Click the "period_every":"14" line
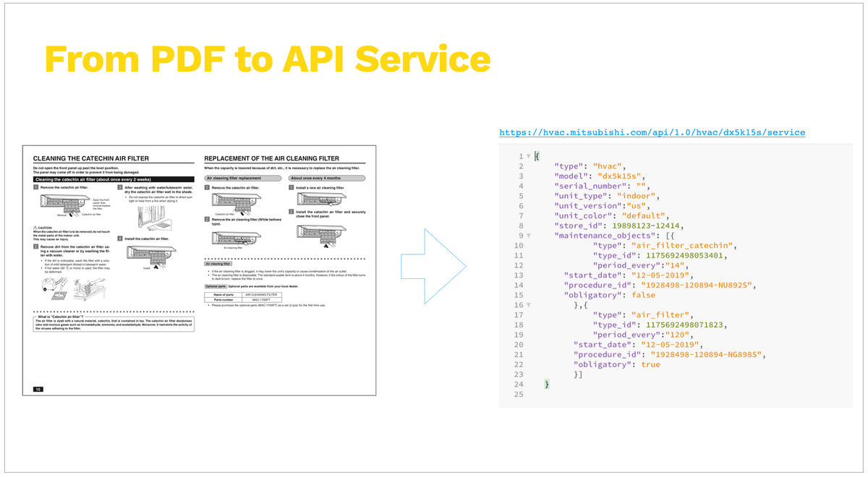 tap(642, 265)
